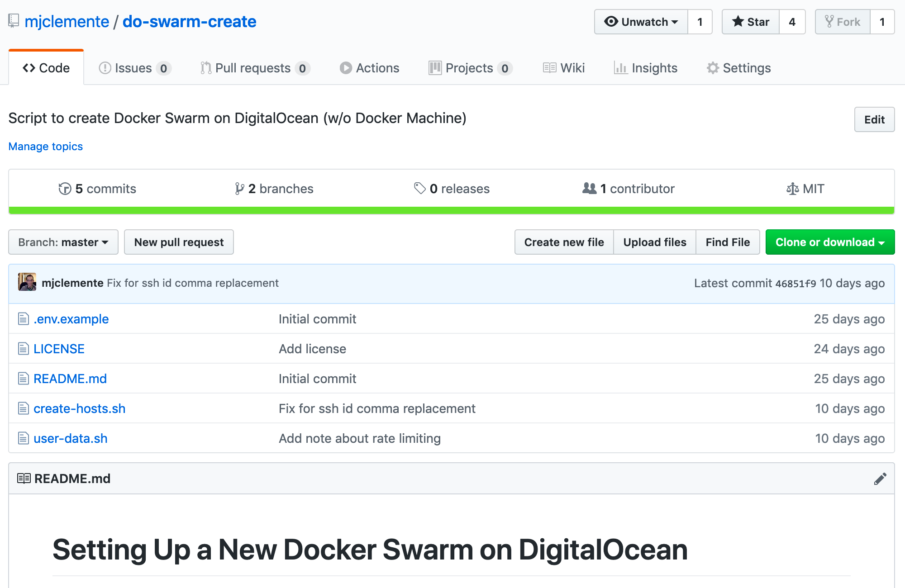Open the Clone or download dropdown
905x588 pixels.
coord(830,242)
